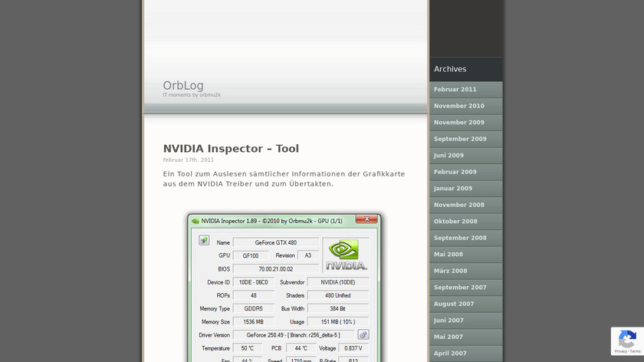Click the Memory Size value 1536 MB
Screen dimensions: 644x362
(x=254, y=321)
